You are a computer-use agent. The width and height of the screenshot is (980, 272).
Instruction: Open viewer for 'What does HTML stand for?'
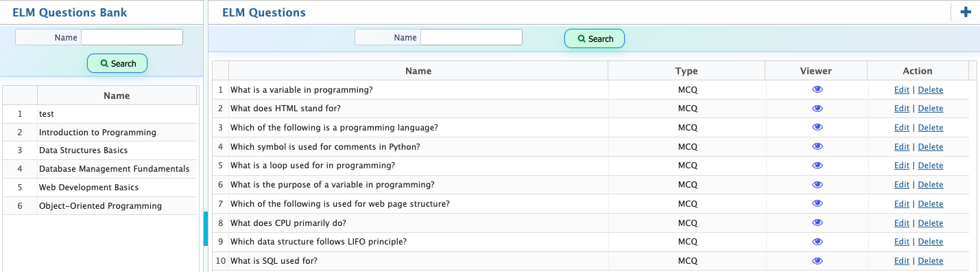[817, 109]
